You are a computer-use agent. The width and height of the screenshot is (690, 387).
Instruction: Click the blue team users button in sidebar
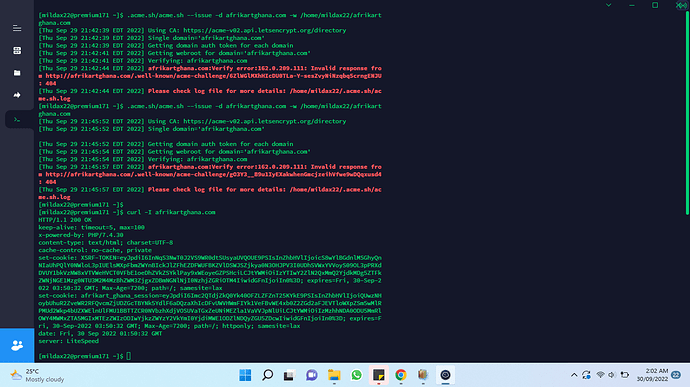pyautogui.click(x=17, y=345)
